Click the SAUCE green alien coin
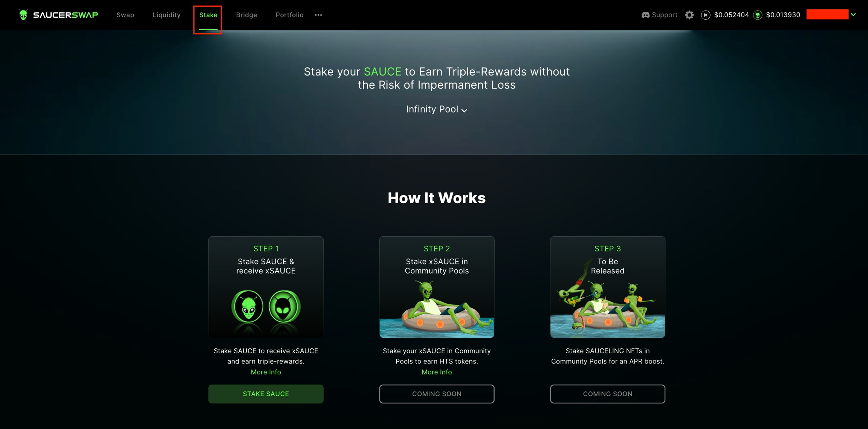Image resolution: width=868 pixels, height=429 pixels. (248, 306)
